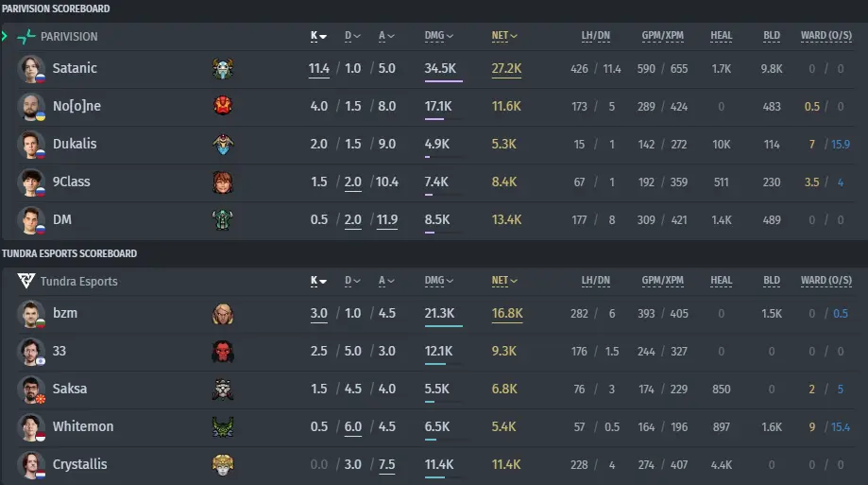Sort PARIVISION table by kills column
Screen dimensions: 868x485
(318, 36)
